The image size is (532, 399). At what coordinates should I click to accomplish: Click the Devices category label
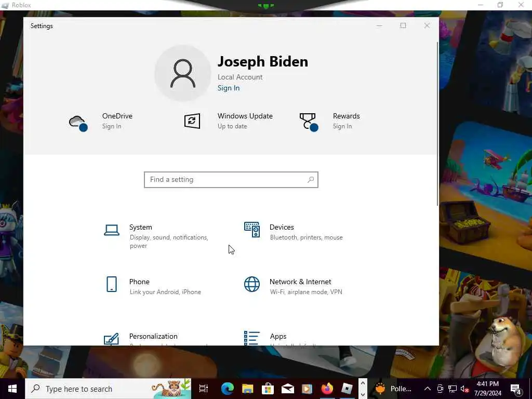[x=282, y=227]
